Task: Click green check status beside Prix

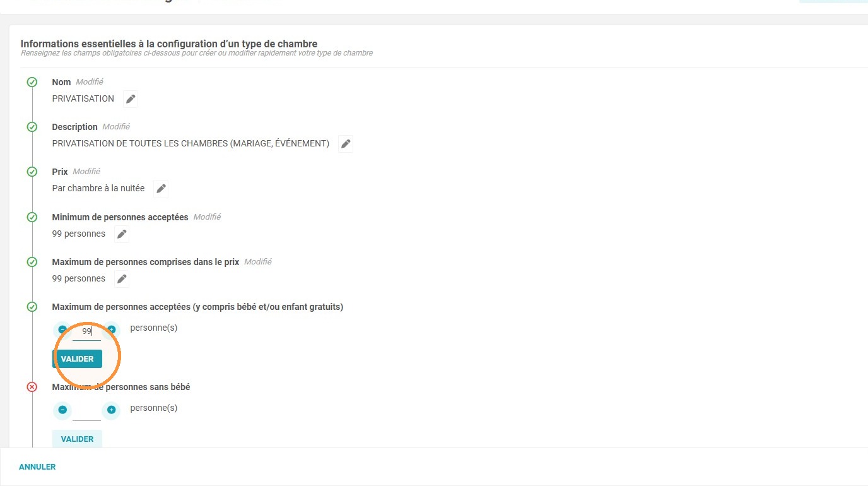Action: (x=32, y=172)
